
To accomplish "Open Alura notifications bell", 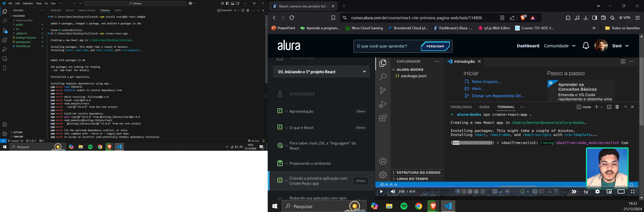I will tap(586, 46).
